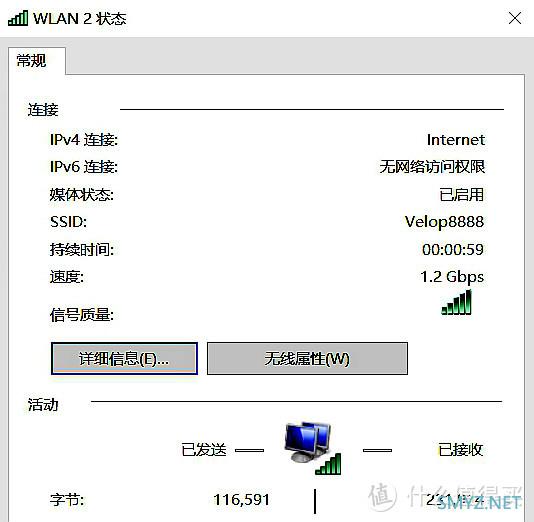Viewport: 534px width, 522px height.
Task: Click the green signal quality bars icon
Action: coord(456,302)
